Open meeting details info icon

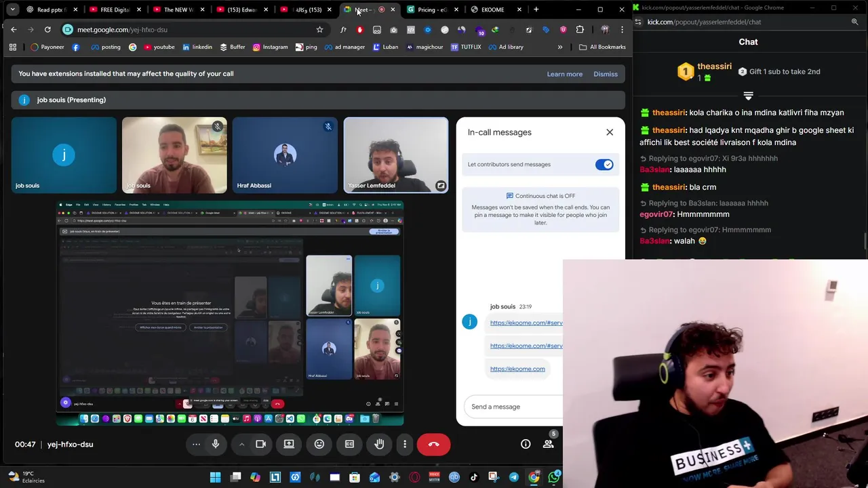[526, 444]
